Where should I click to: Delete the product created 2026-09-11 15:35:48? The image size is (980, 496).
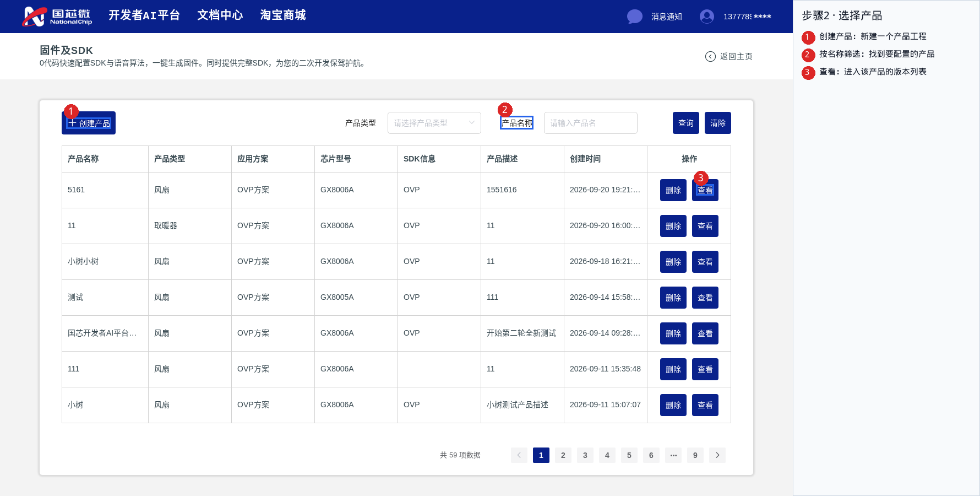click(x=673, y=369)
